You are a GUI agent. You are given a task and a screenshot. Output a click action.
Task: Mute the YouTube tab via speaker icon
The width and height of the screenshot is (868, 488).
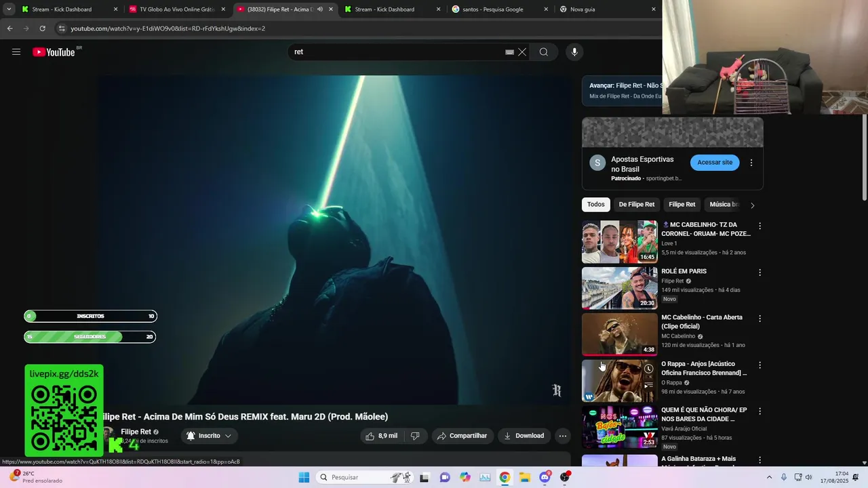320,9
